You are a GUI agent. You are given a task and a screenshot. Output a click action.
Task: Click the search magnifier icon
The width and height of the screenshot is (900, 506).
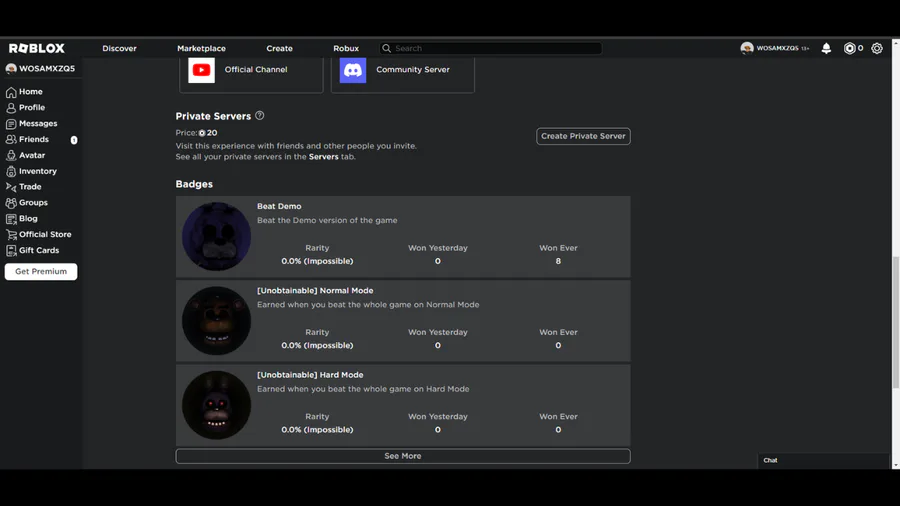(x=386, y=48)
